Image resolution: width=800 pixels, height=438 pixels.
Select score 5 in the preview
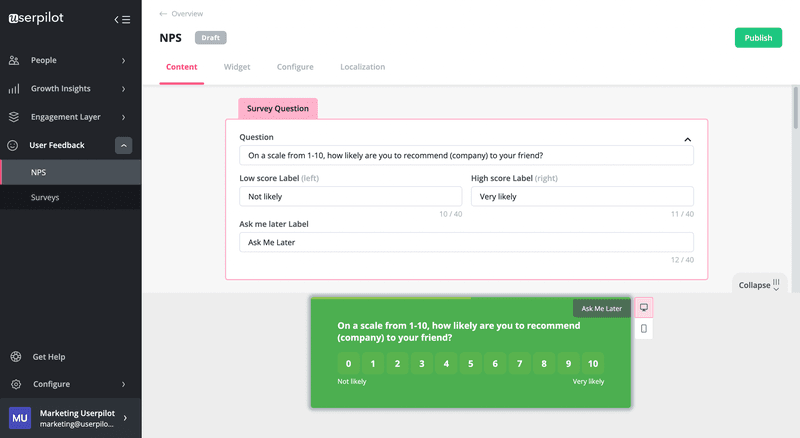[470, 363]
